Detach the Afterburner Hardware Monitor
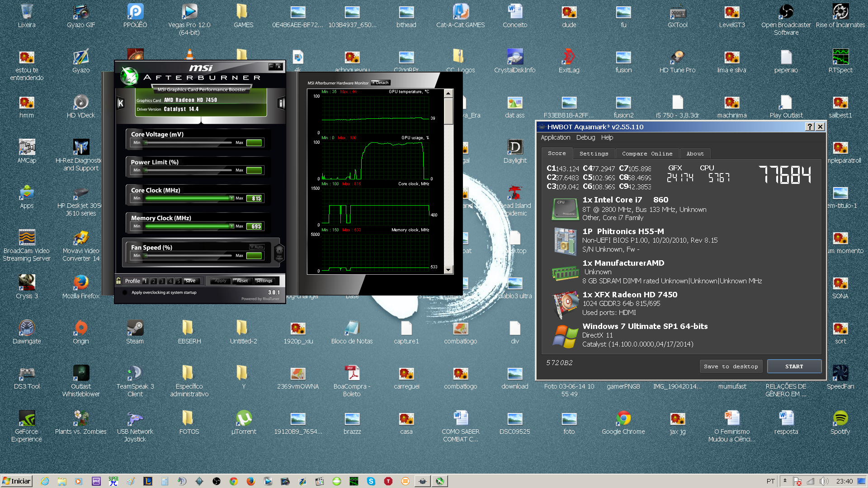 tap(380, 83)
